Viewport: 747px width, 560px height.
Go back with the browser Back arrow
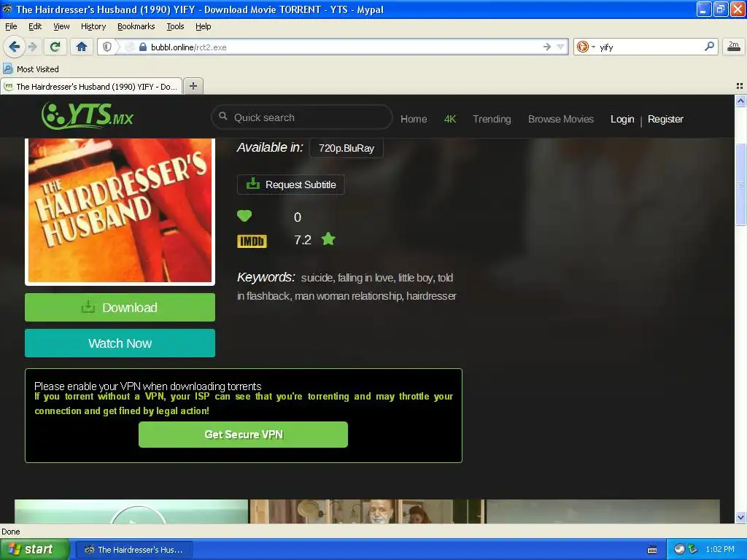point(14,47)
